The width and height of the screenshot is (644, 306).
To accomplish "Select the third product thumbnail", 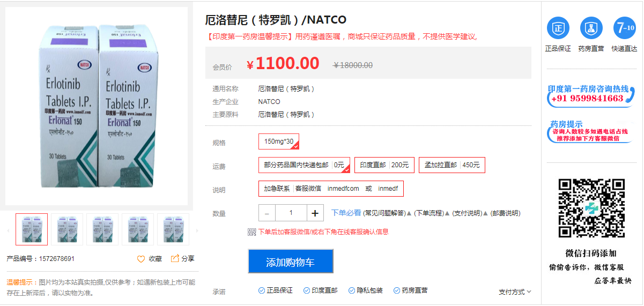I will point(102,229).
